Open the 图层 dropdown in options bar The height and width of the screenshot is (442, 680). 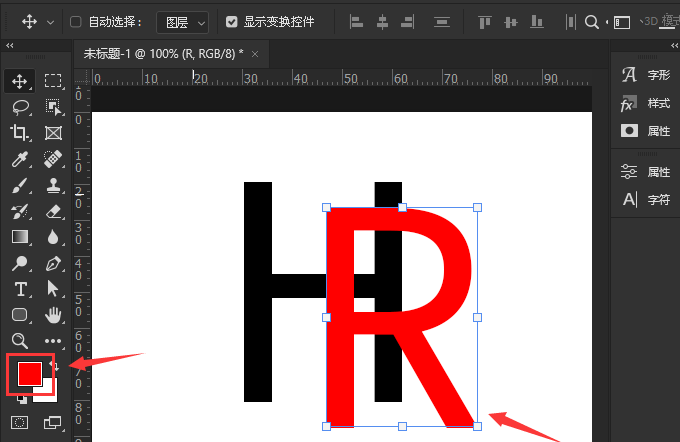[x=184, y=21]
